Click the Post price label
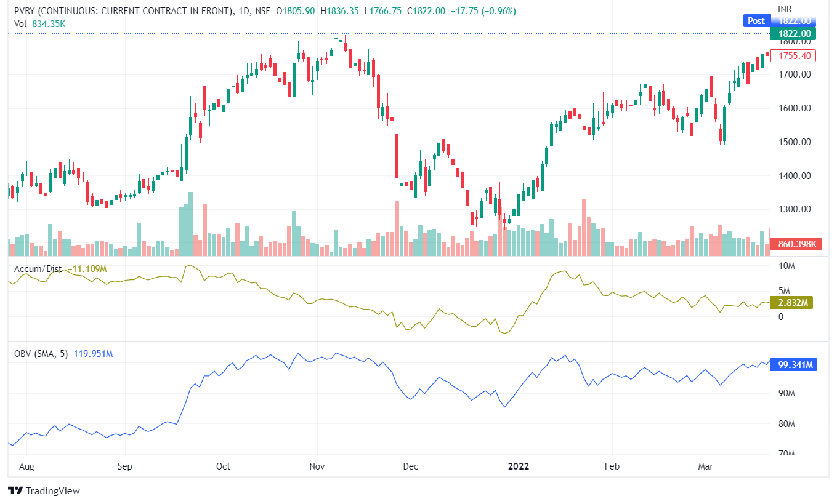This screenshot has height=504, width=837. tap(756, 21)
